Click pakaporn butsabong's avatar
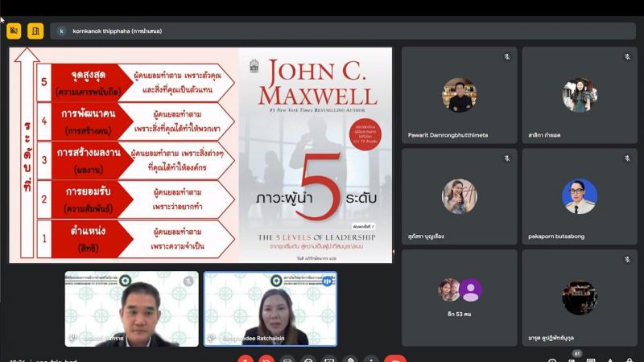644x362 pixels. [580, 196]
